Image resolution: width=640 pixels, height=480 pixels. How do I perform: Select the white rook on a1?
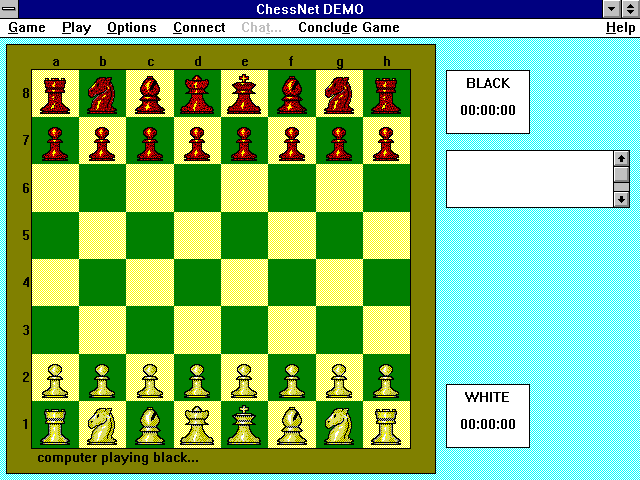click(55, 427)
